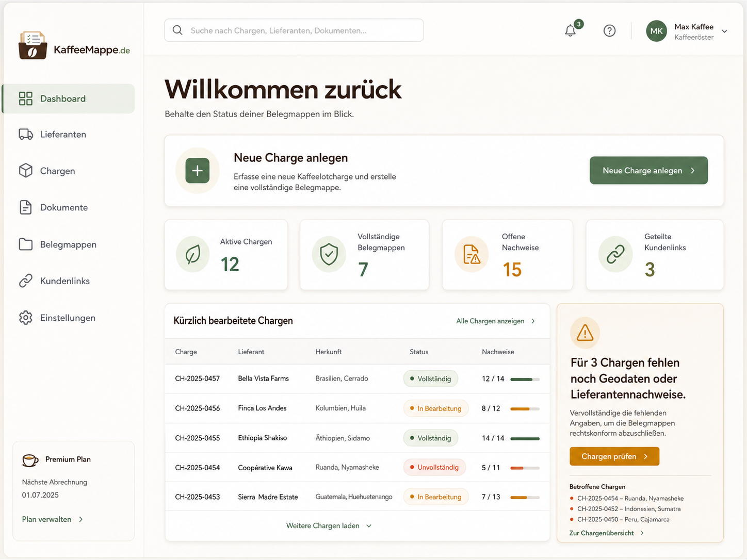Click the Einstellungen gear icon
This screenshot has width=747, height=560.
(26, 318)
